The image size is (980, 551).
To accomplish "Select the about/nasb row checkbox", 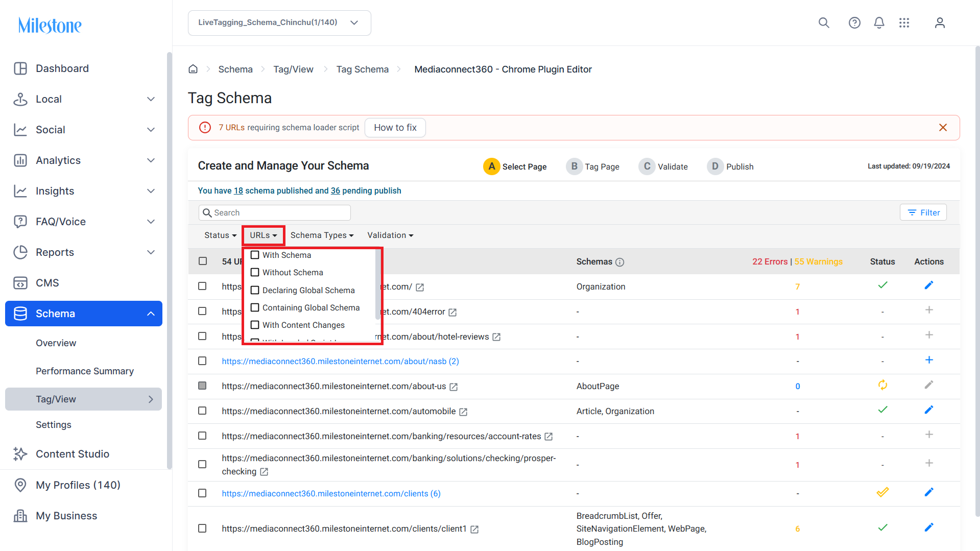I will point(202,361).
